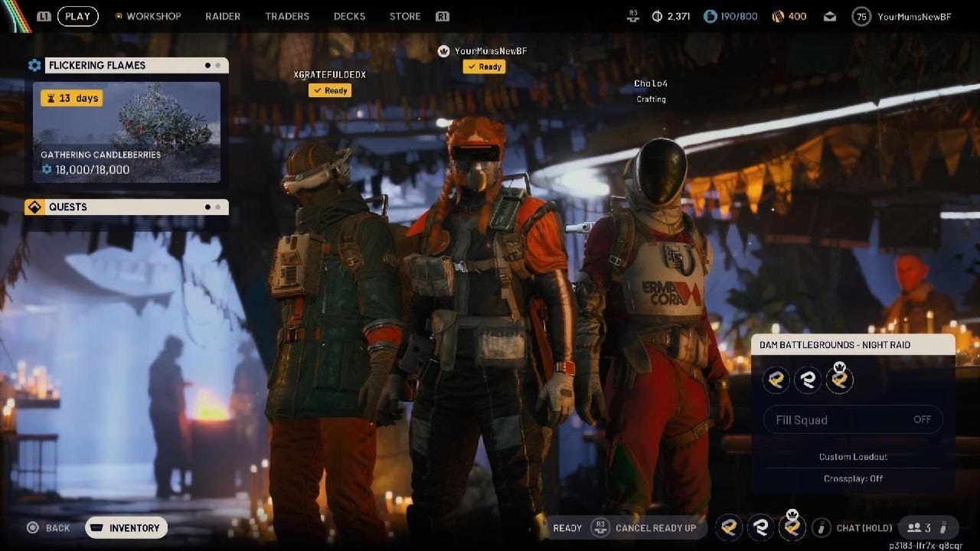Select the YourMumsNewBF name above center raider
The height and width of the screenshot is (551, 980).
pyautogui.click(x=491, y=51)
